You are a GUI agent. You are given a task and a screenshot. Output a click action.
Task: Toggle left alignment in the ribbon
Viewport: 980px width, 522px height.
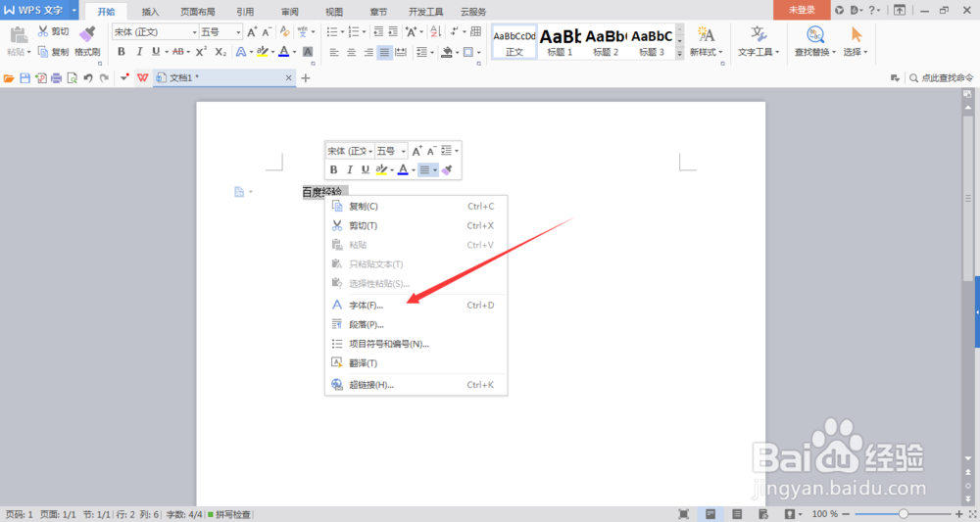[334, 53]
